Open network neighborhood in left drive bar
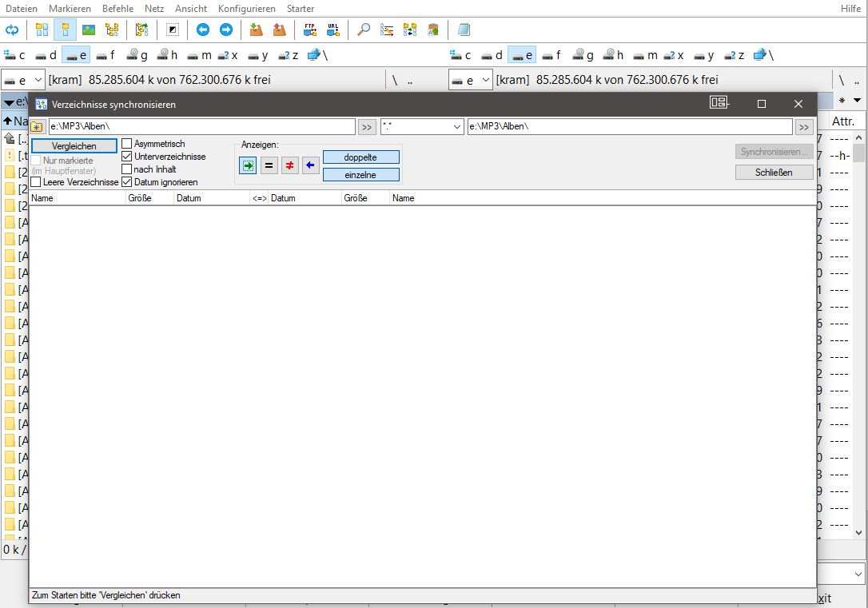The height and width of the screenshot is (608, 868). [x=318, y=55]
